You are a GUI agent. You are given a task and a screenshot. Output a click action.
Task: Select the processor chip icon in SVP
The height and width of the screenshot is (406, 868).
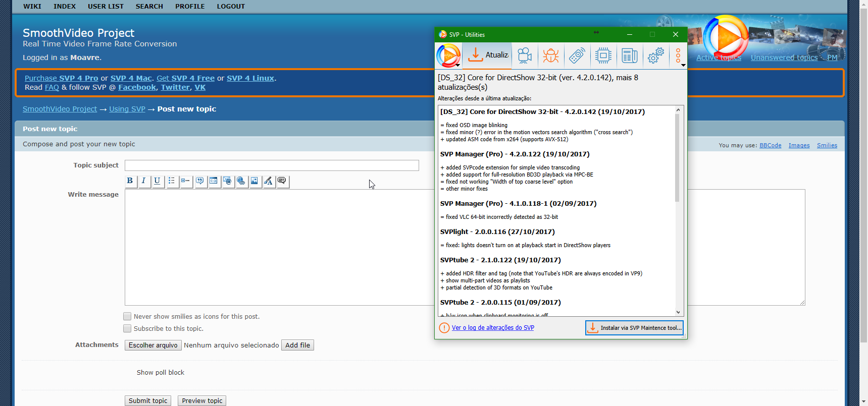tap(603, 55)
